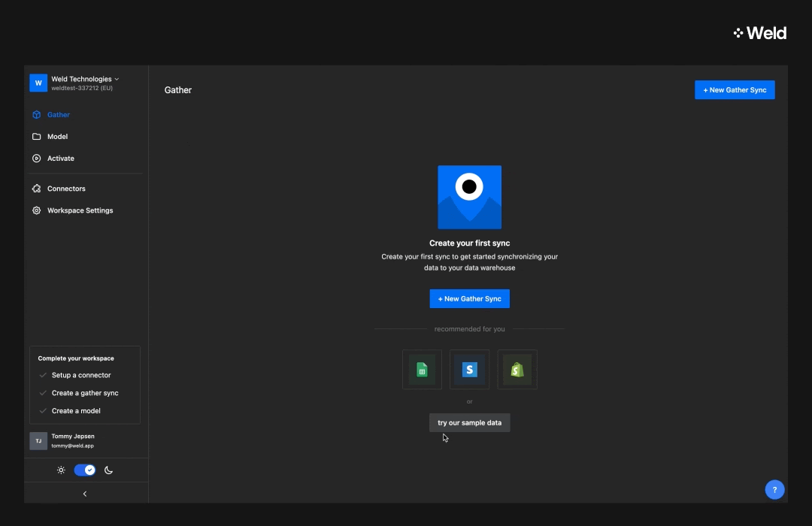This screenshot has height=526, width=812.
Task: Open the Tommy Jepsen user account menu
Action: point(72,440)
